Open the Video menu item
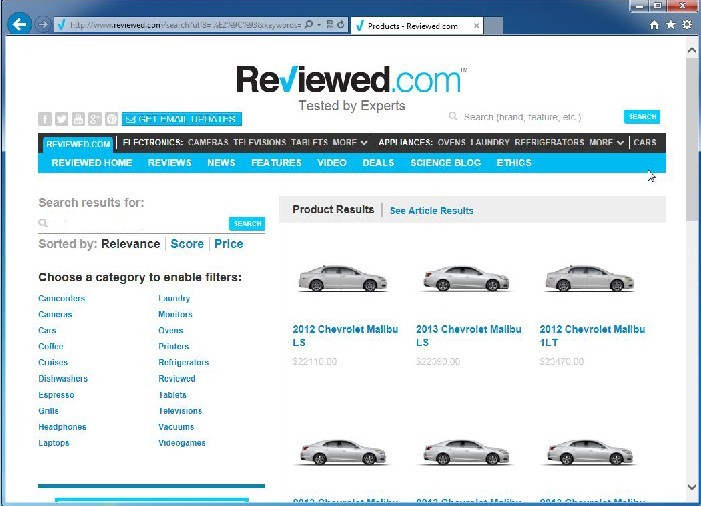 [x=332, y=163]
